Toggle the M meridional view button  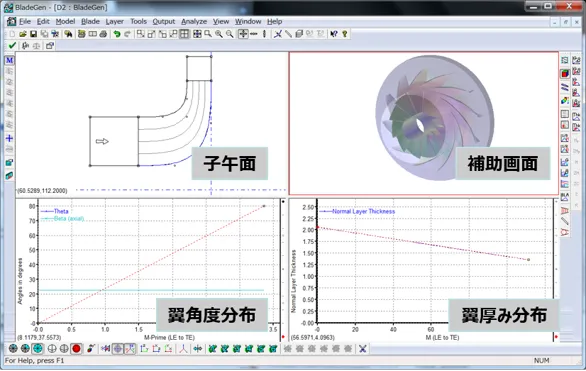click(9, 60)
